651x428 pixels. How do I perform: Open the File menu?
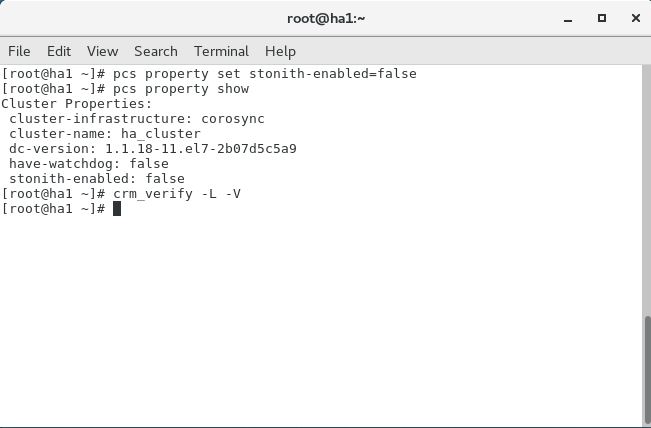[x=19, y=51]
